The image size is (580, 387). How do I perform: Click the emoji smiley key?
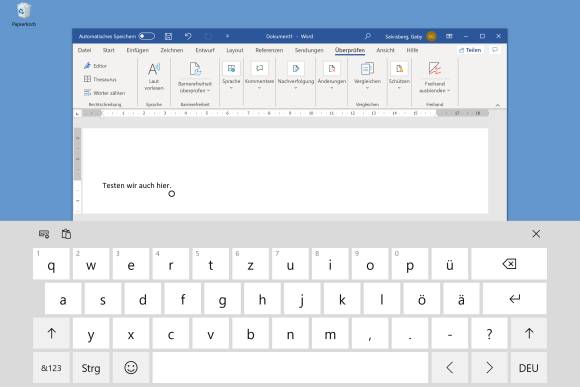pyautogui.click(x=131, y=367)
